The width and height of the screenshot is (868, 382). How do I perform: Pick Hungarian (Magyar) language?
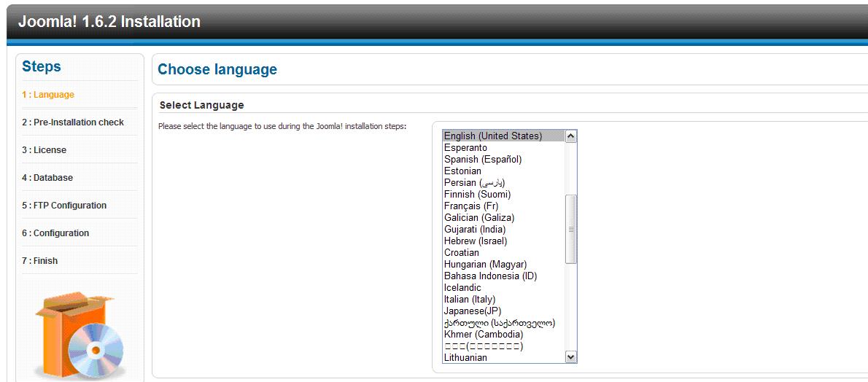tap(504, 264)
